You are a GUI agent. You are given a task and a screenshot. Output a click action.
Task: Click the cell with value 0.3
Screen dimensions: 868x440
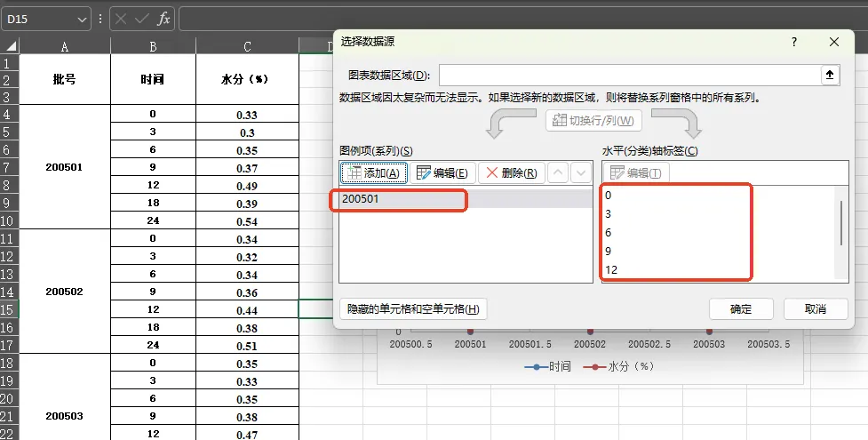[x=248, y=132]
